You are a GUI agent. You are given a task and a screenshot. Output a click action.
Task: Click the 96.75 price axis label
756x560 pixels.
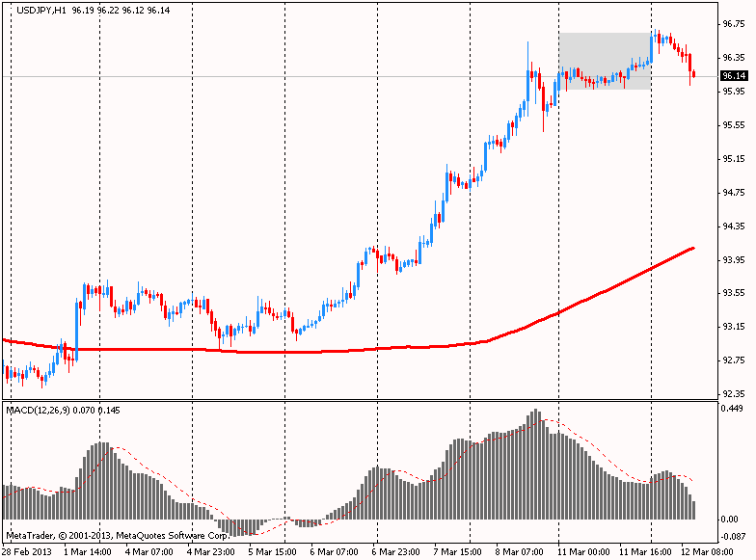click(x=734, y=24)
